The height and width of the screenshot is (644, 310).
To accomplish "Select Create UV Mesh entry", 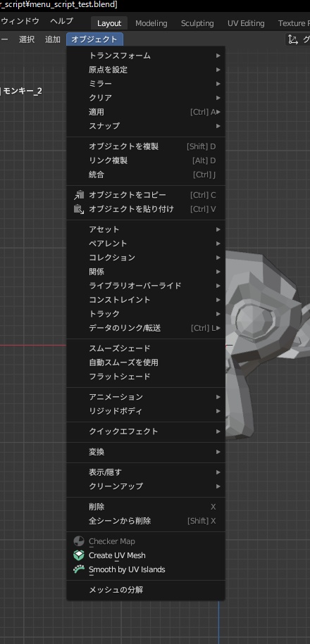I will (146, 555).
